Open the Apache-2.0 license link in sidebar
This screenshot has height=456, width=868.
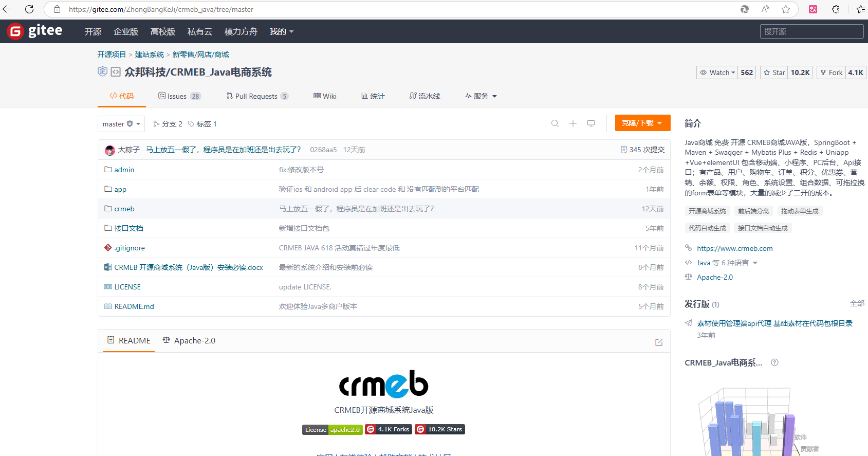(715, 277)
